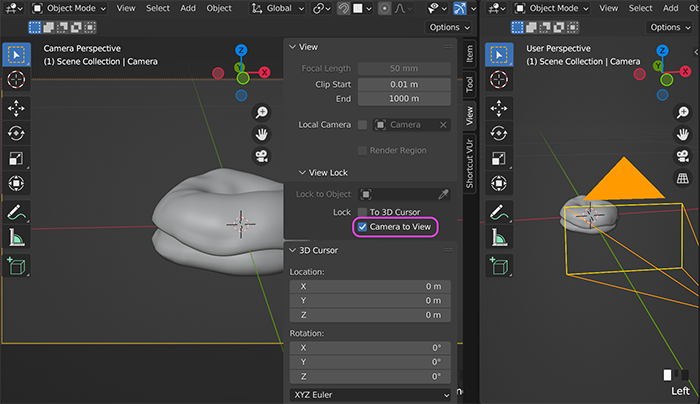700x404 pixels.
Task: Switch to Item sidebar tab
Action: click(x=469, y=54)
